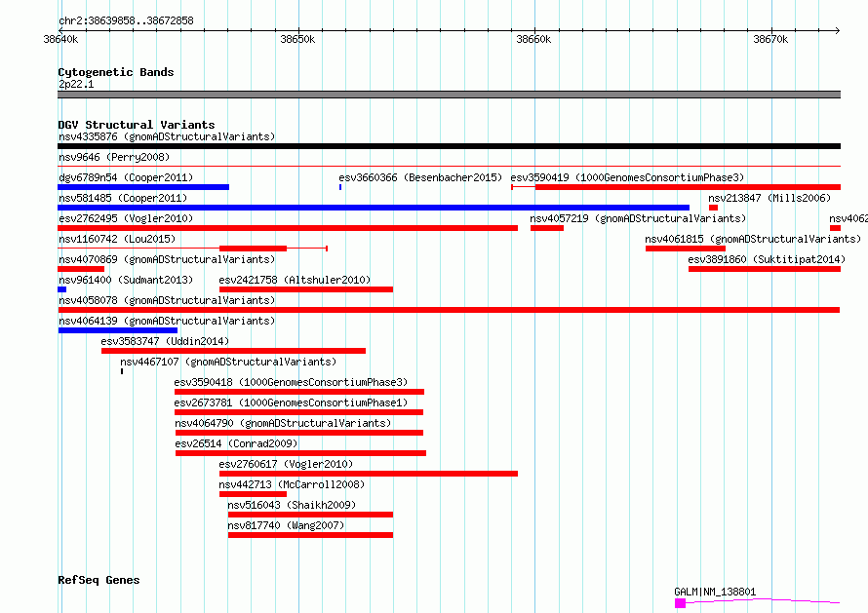Open GALM|NM_138801 gene label
Image resolution: width=868 pixels, height=613 pixels.
[x=715, y=592]
